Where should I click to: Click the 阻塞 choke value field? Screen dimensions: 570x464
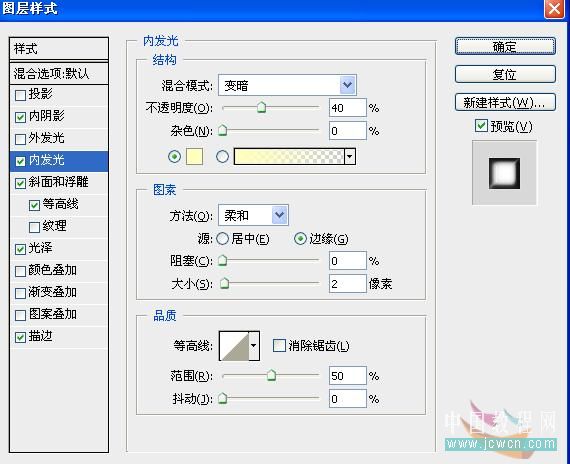click(348, 261)
